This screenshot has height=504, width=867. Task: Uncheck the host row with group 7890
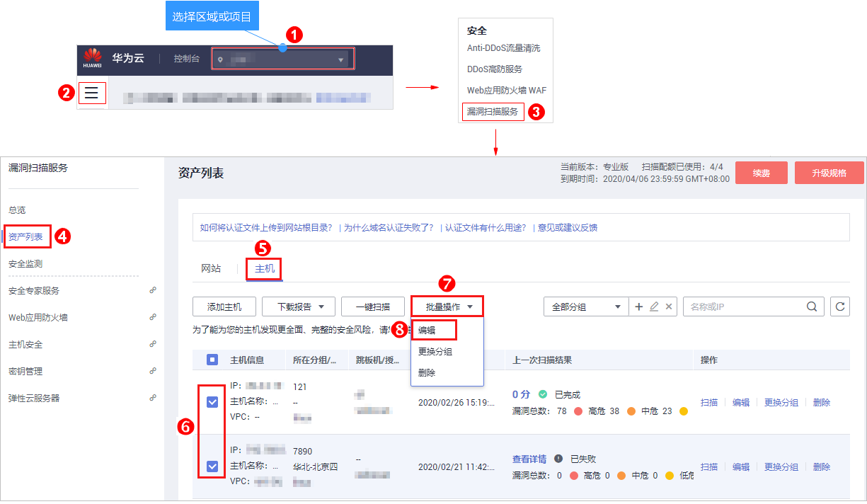[x=212, y=466]
